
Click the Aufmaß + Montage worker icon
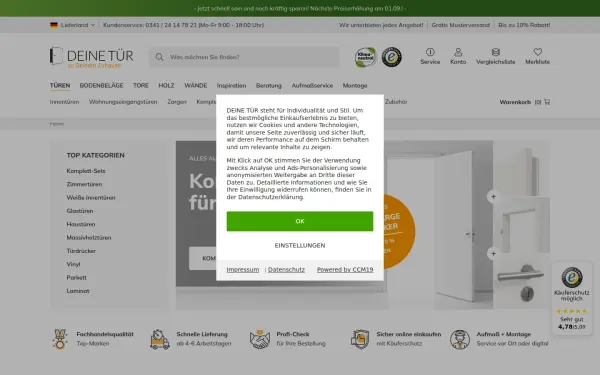coord(460,339)
